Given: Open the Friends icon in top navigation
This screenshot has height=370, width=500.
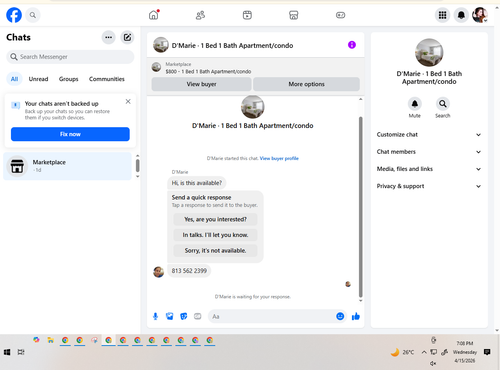Looking at the screenshot, I should pos(200,15).
